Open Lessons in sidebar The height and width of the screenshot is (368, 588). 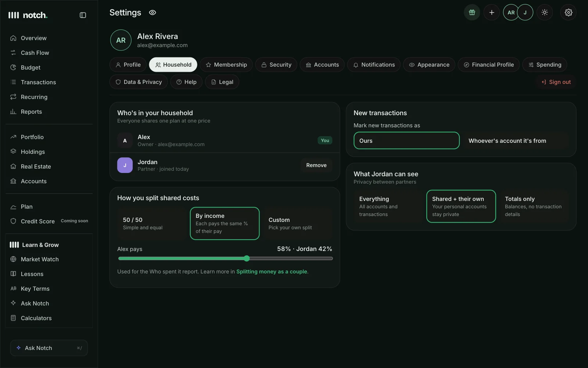(x=49, y=274)
